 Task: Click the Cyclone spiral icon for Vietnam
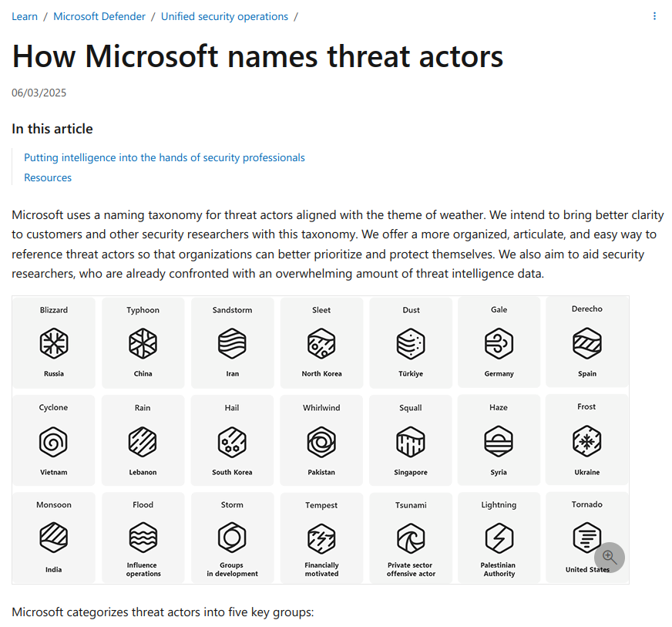pyautogui.click(x=53, y=442)
